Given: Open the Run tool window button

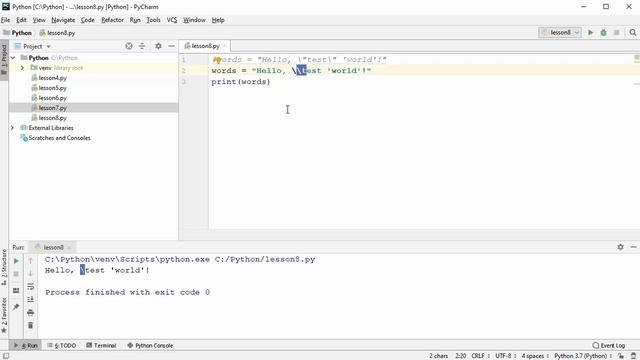Looking at the screenshot, I should pos(26,345).
